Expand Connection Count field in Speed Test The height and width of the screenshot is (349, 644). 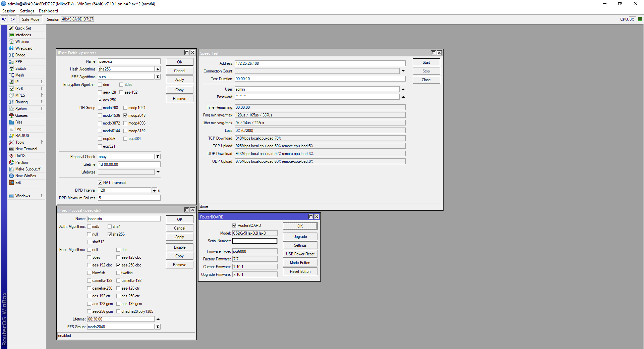tap(403, 71)
